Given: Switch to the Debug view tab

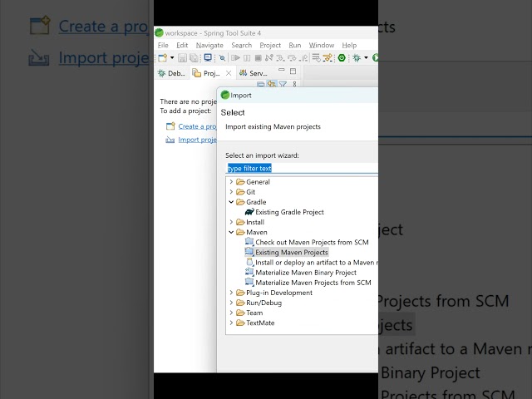Looking at the screenshot, I should (x=171, y=73).
